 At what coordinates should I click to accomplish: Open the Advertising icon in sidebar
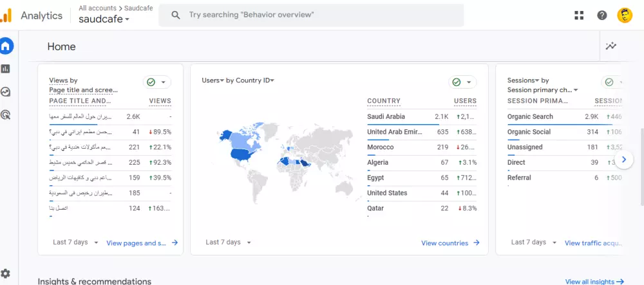pos(6,115)
